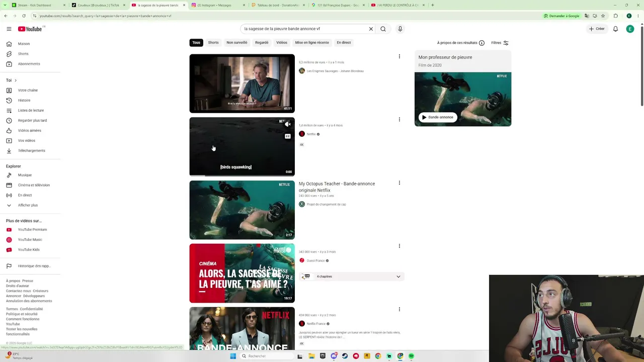Viewport: 644px width, 362px height.
Task: Open File Explorer from the taskbar
Action: [311, 356]
